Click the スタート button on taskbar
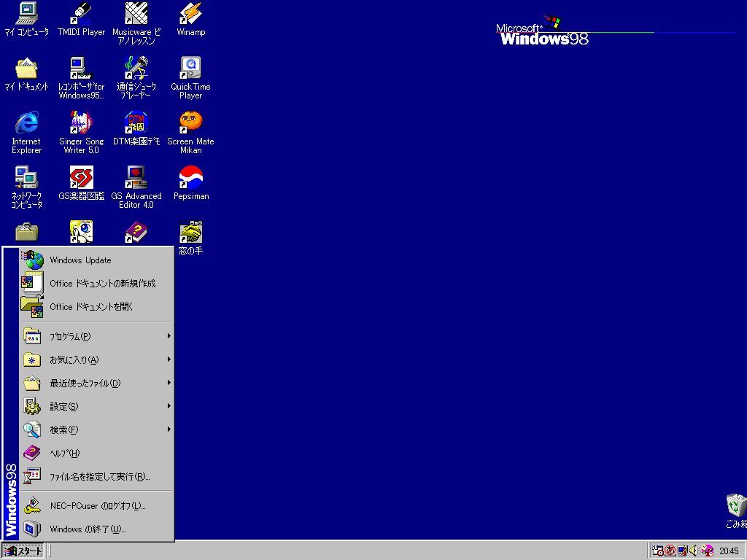This screenshot has height=560, width=747. (23, 551)
